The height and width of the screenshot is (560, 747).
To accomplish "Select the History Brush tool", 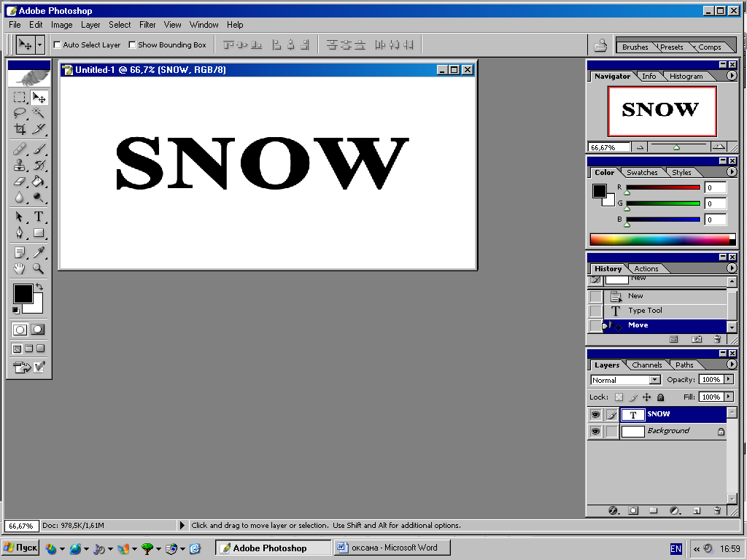I will tap(38, 166).
